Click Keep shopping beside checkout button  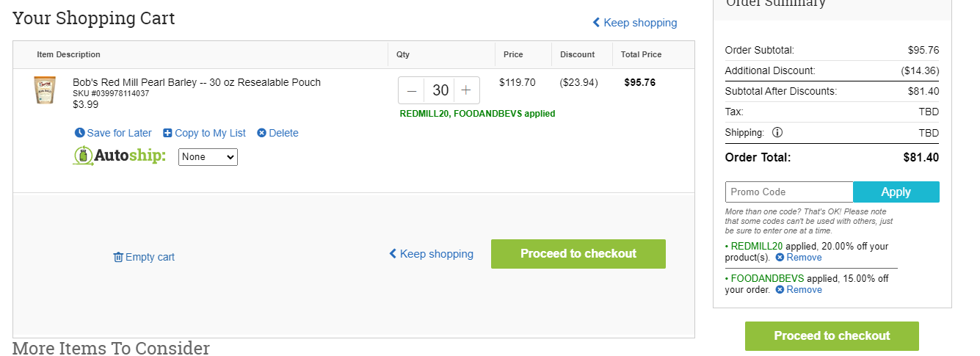(432, 254)
